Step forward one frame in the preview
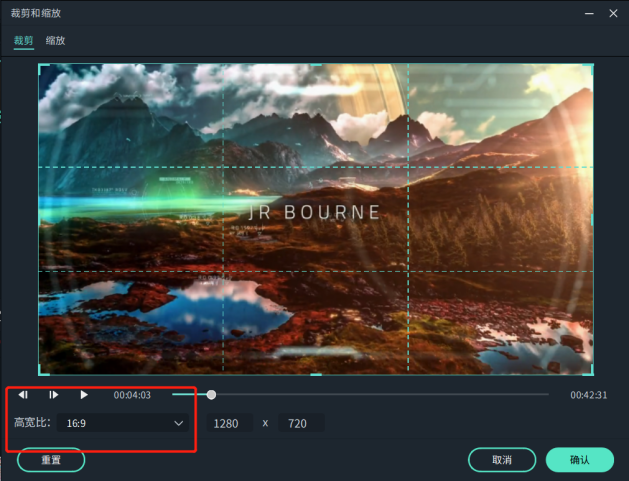Viewport: 629px width, 481px height. 53,395
